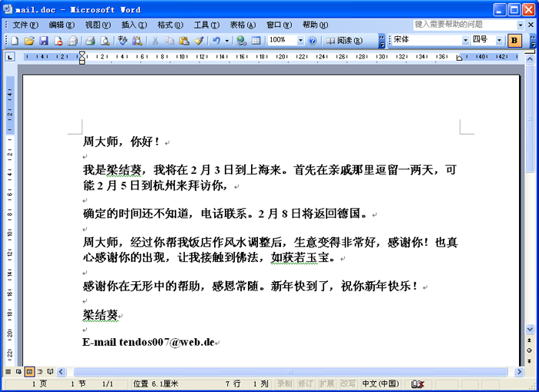Open Microsoft Word Help question icon
Viewport: 539px width, 392px height.
tap(312, 41)
